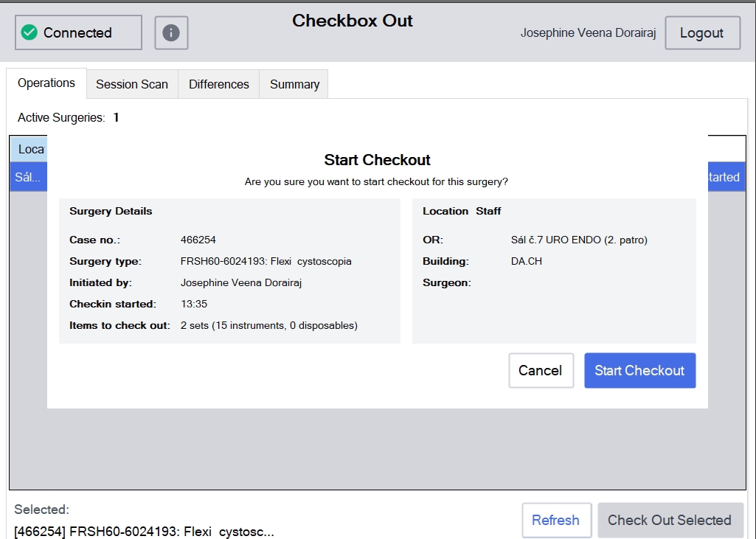Click the Items to check out label
The width and height of the screenshot is (756, 539).
[119, 325]
